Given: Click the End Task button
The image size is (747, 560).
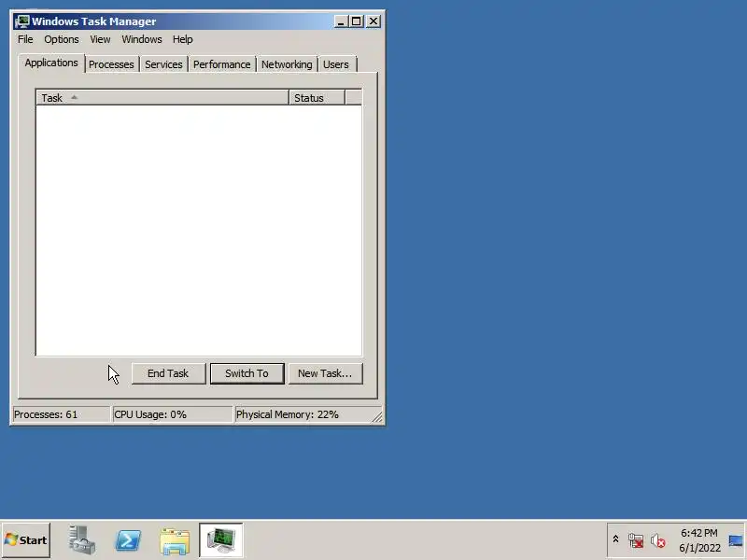Looking at the screenshot, I should click(x=168, y=373).
